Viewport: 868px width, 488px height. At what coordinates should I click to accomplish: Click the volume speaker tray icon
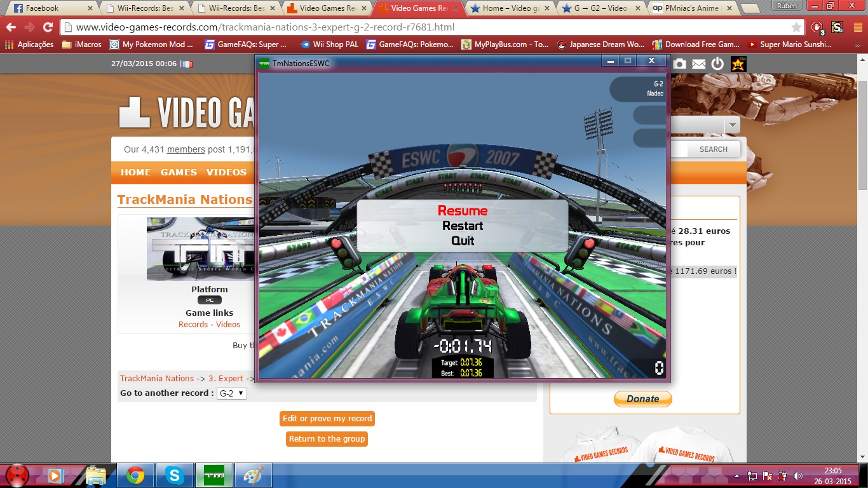pyautogui.click(x=797, y=476)
